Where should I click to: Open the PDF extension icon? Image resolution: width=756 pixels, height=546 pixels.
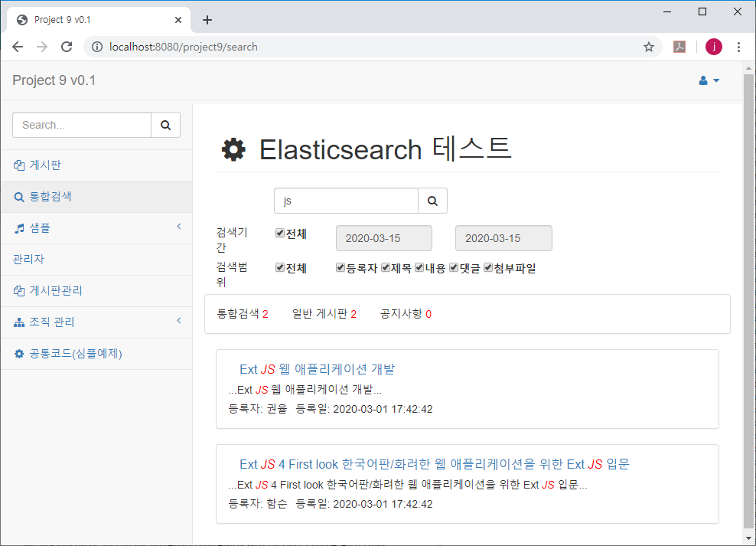click(679, 47)
